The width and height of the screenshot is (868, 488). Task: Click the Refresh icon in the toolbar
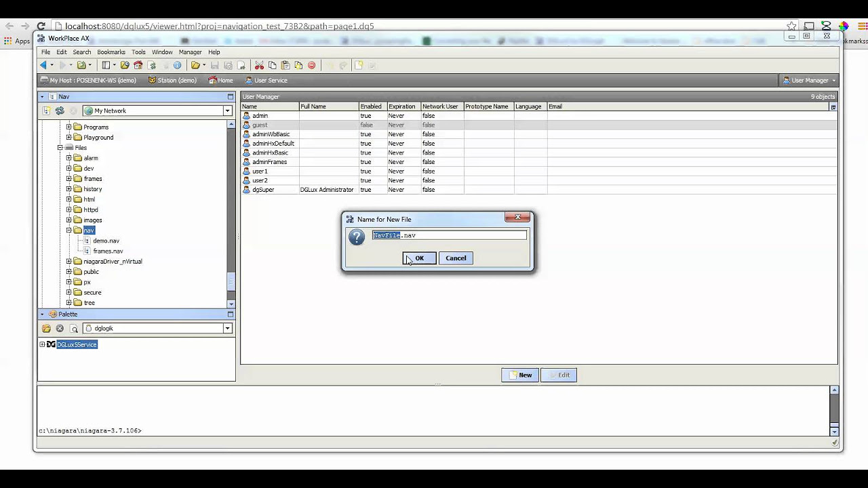point(153,65)
